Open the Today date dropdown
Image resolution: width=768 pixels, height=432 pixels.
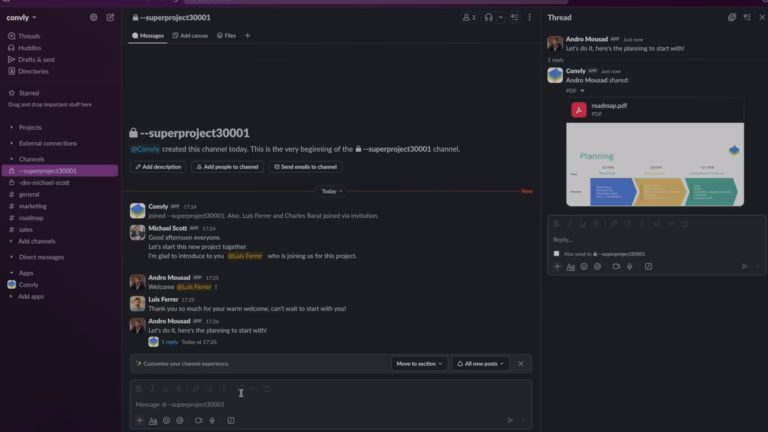click(x=332, y=191)
